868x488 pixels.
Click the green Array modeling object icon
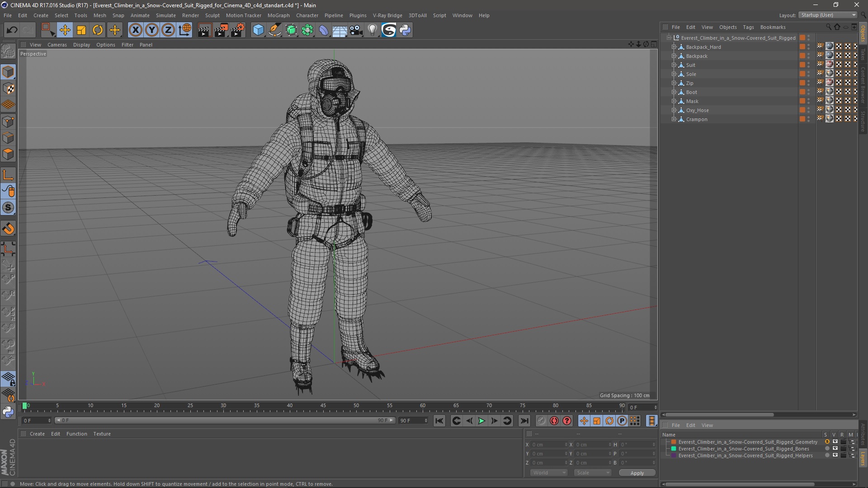pos(307,30)
